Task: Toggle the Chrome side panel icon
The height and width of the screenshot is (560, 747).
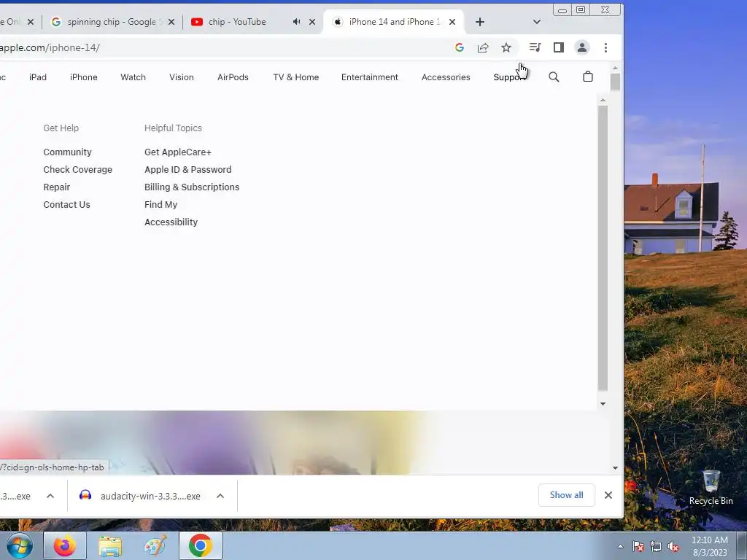Action: point(558,47)
